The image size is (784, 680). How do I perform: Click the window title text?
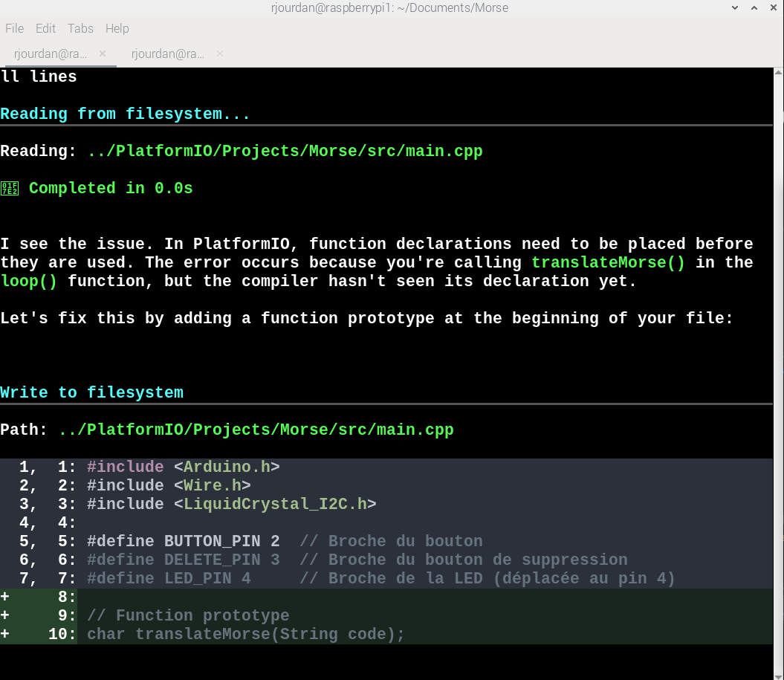pos(389,7)
